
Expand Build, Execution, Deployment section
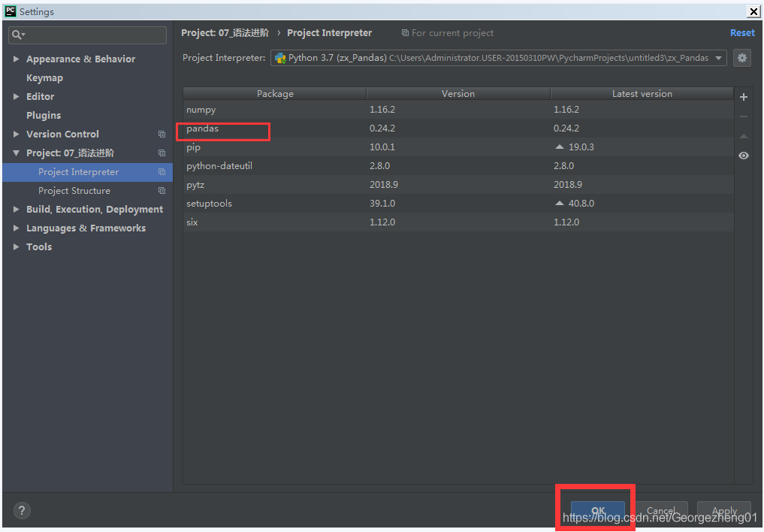click(x=16, y=209)
